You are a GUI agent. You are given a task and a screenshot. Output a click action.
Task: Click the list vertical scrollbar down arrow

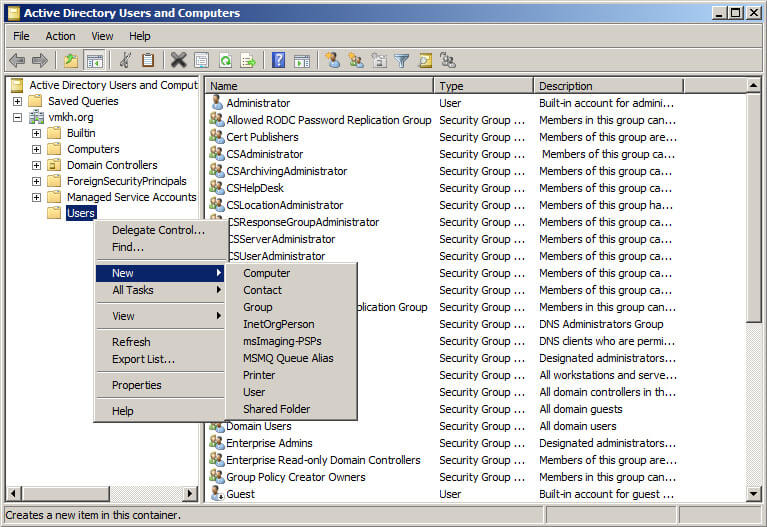click(x=754, y=494)
